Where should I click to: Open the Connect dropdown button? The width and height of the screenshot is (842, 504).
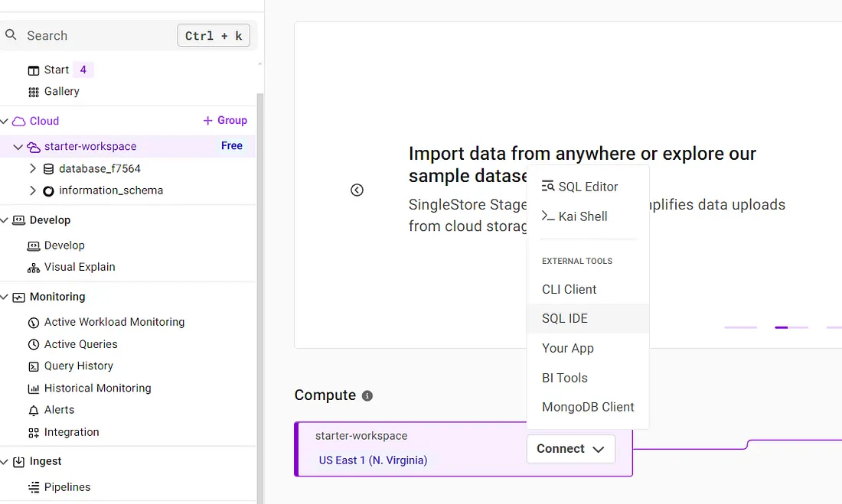coord(571,449)
